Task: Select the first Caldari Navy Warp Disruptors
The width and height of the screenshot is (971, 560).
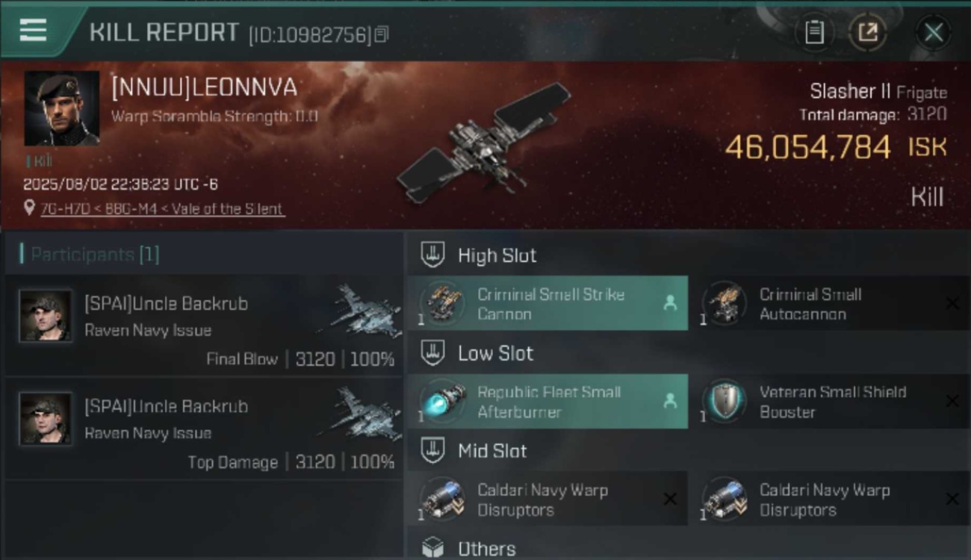Action: click(x=547, y=499)
